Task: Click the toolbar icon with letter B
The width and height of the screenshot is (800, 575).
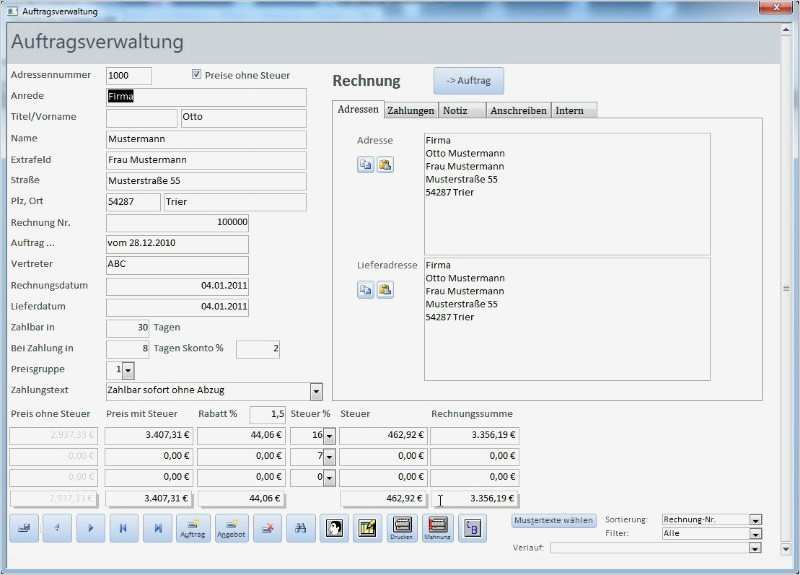Action: click(x=472, y=528)
